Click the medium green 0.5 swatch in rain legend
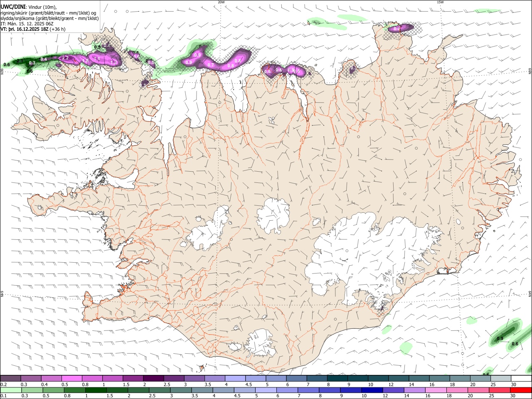 [x=53, y=390]
